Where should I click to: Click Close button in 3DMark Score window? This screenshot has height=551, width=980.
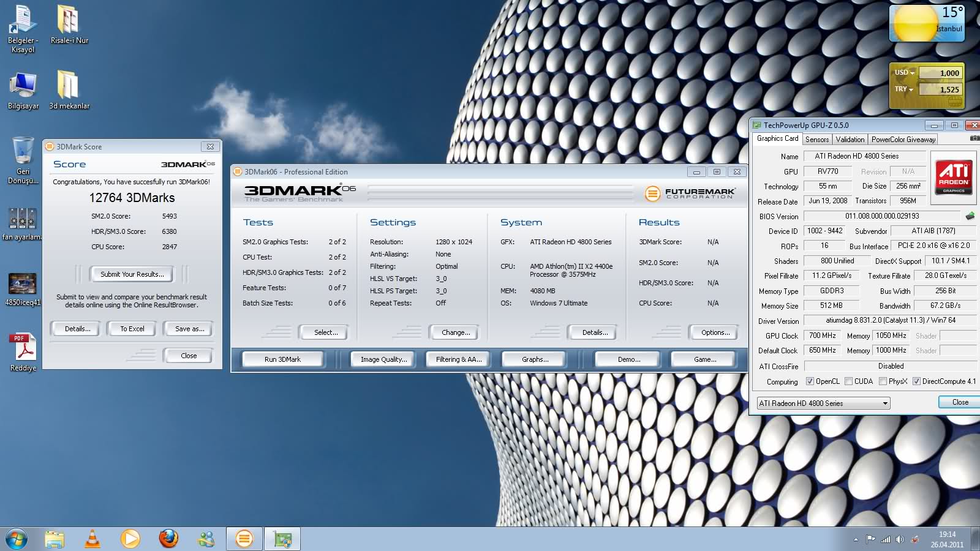(189, 356)
